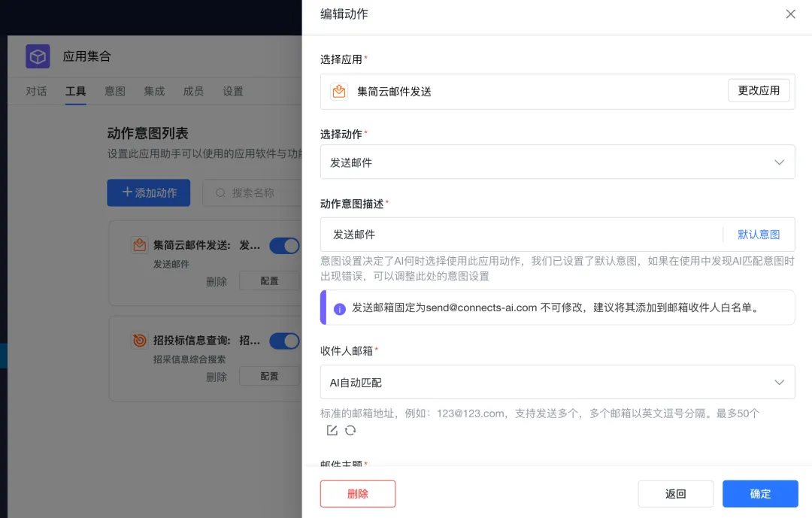
Task: Click 删除 under 集简云邮件发送 card
Action: pyautogui.click(x=217, y=282)
